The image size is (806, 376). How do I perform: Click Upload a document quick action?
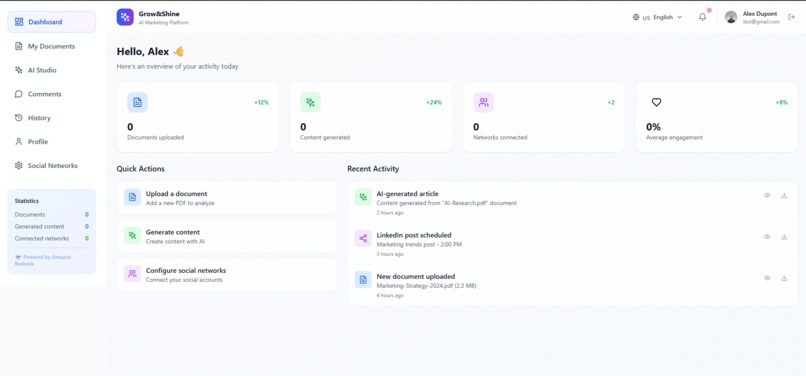[x=227, y=198]
